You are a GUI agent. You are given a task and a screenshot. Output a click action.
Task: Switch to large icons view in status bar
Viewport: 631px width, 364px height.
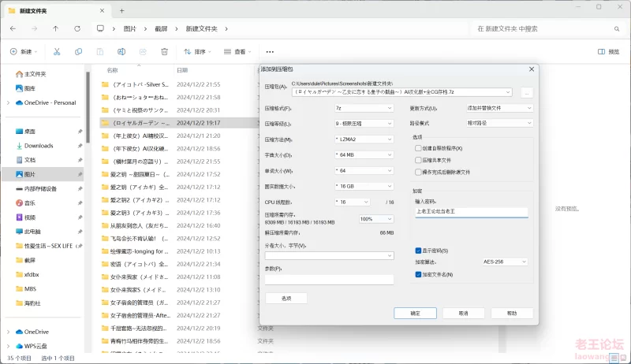pos(624,358)
